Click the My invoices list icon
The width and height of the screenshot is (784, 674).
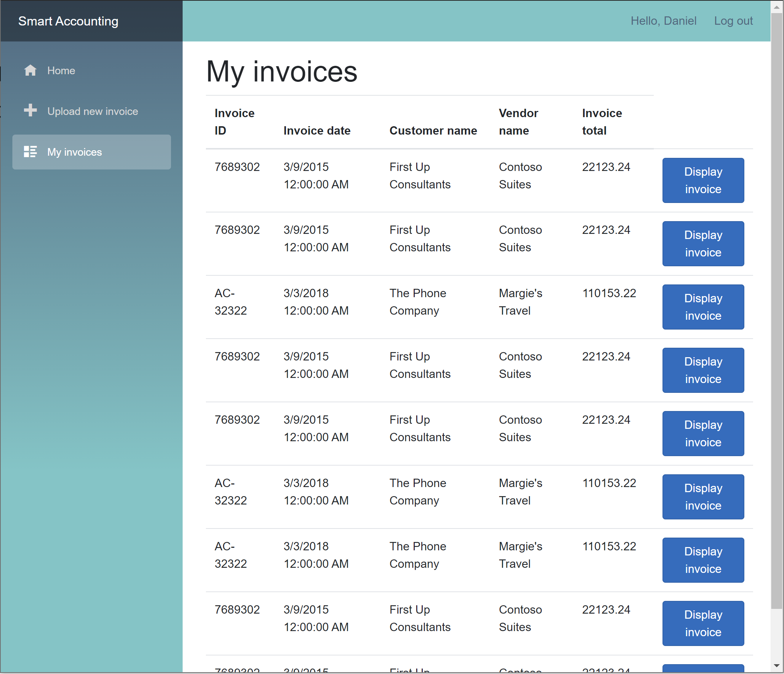pos(30,152)
